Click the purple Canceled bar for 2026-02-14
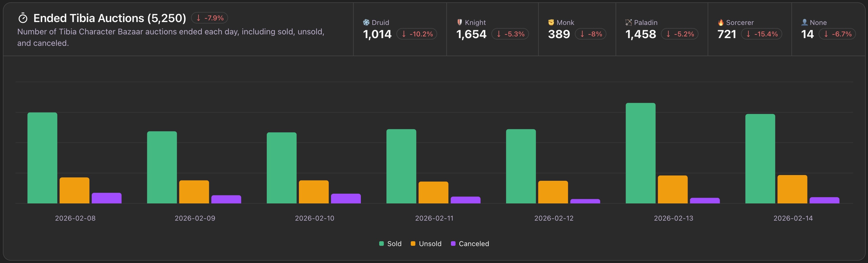 point(824,200)
